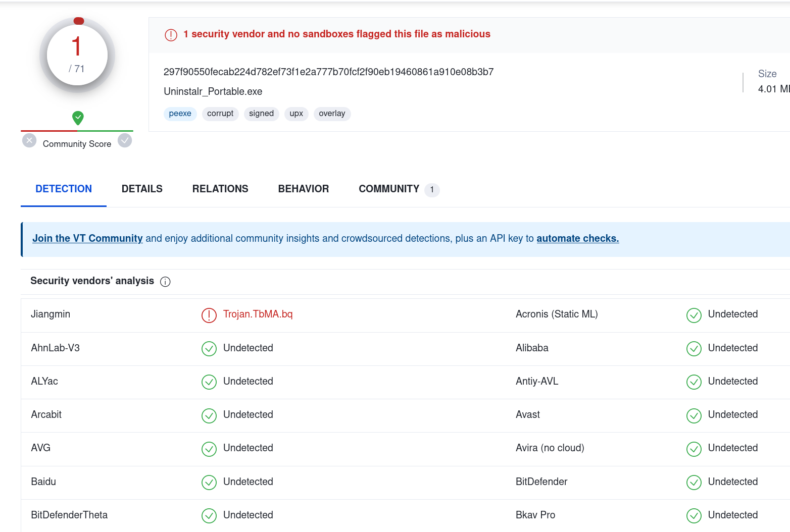Vote negative with the community score X button
This screenshot has height=532, width=790.
(x=29, y=140)
